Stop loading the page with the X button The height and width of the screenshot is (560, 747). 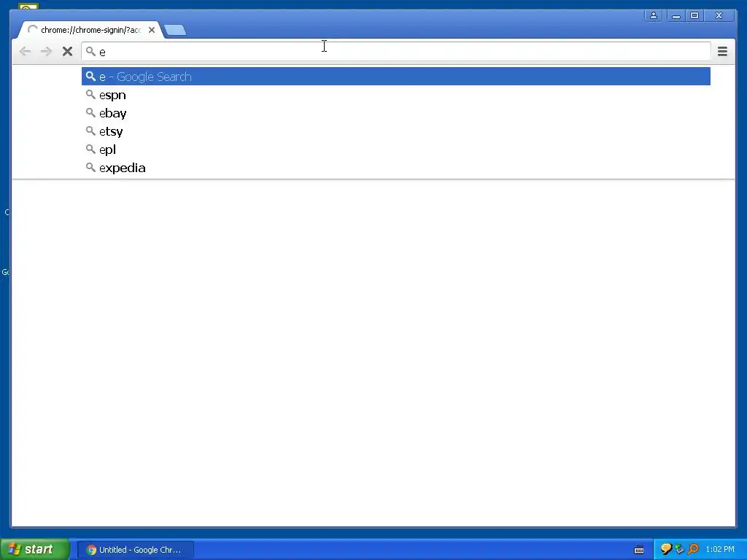point(67,52)
